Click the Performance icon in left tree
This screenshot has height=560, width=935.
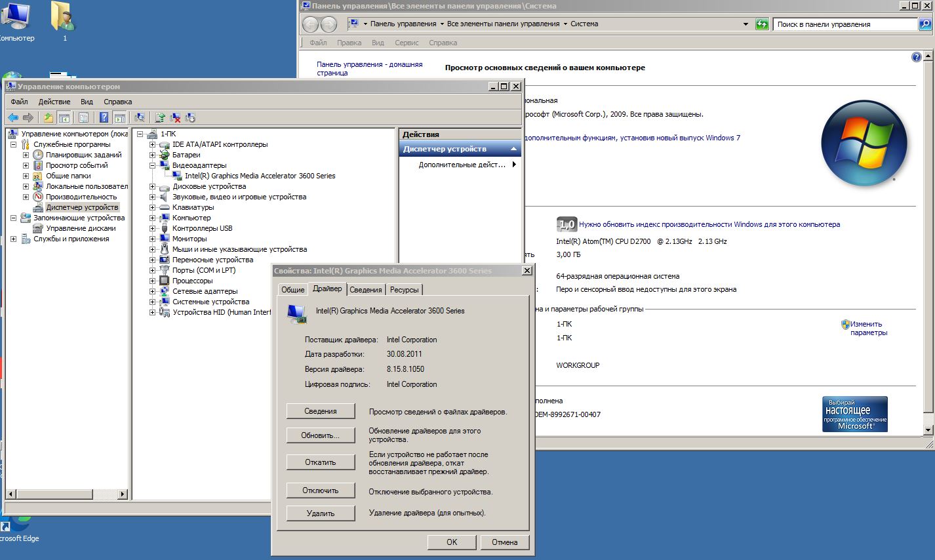pyautogui.click(x=39, y=197)
